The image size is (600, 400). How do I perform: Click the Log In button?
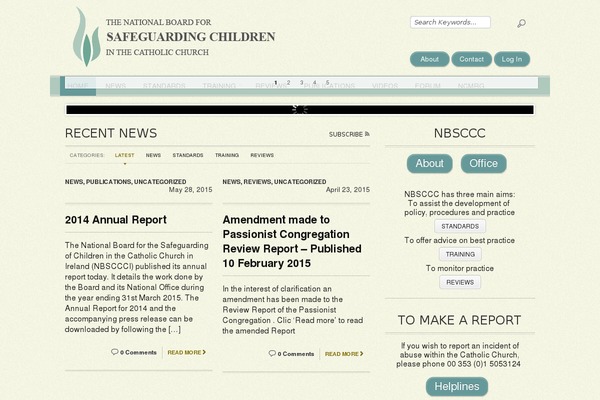512,59
